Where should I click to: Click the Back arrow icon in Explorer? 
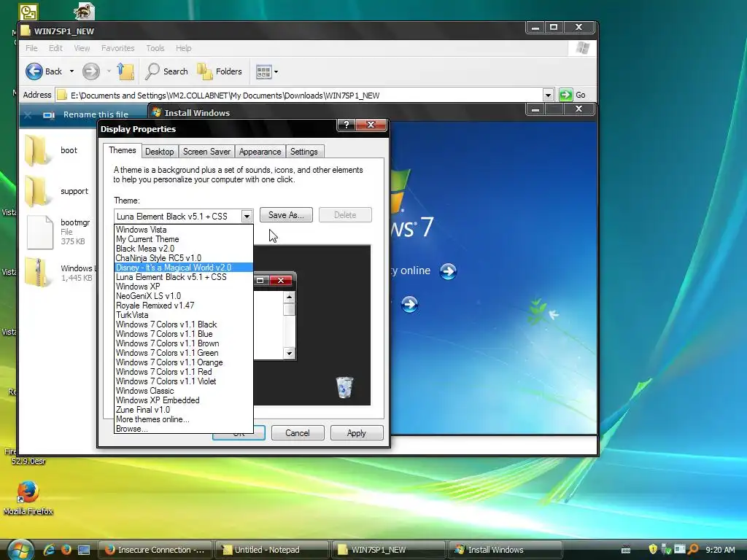click(x=34, y=71)
